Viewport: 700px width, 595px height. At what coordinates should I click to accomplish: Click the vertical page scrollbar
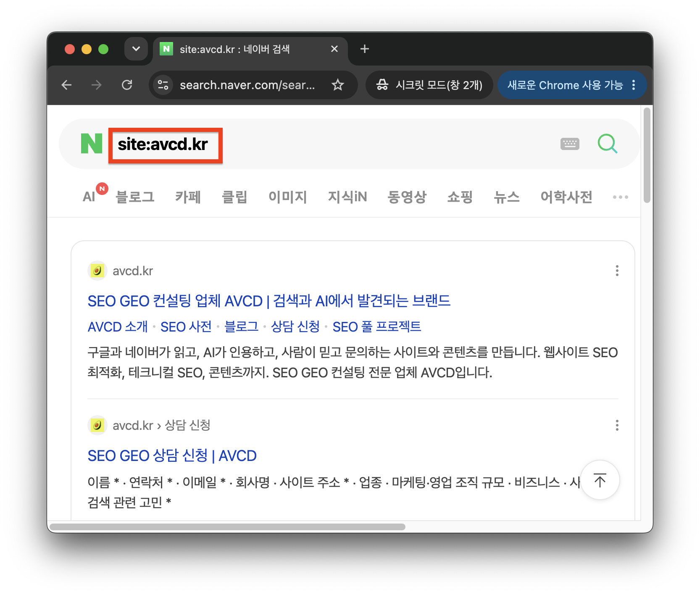click(647, 155)
